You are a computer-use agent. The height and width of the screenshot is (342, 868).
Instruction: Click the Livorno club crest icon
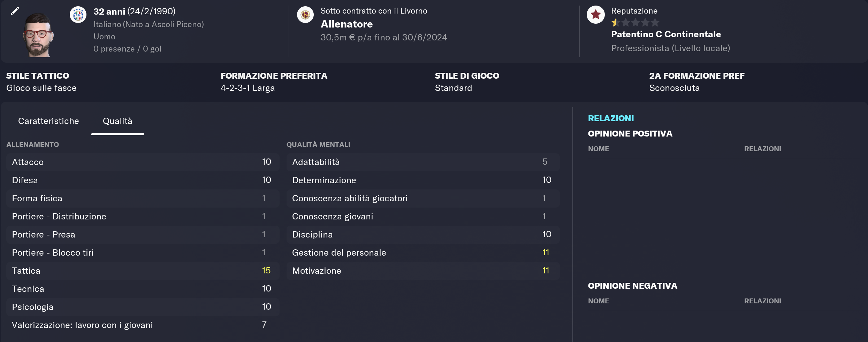(305, 15)
